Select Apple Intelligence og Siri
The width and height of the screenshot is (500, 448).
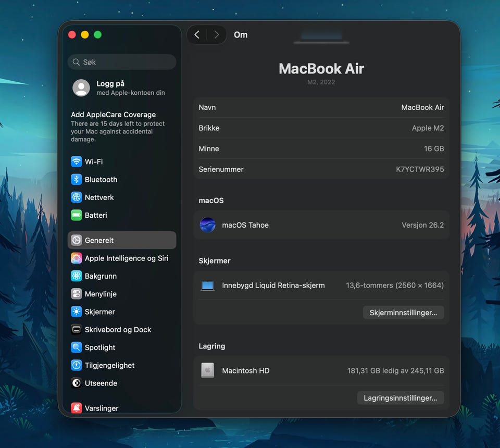(x=122, y=258)
